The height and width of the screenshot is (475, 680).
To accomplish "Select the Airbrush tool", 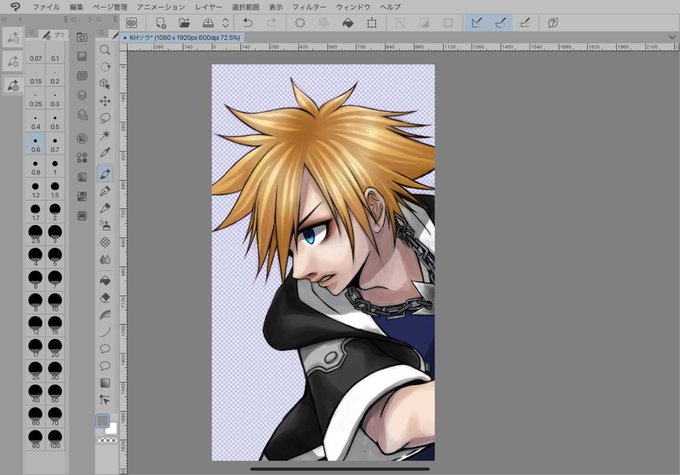I will pyautogui.click(x=105, y=225).
